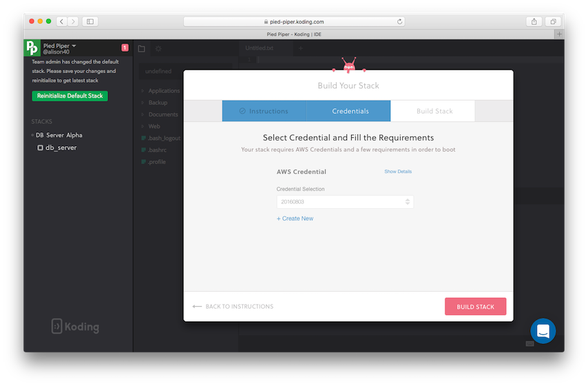Click the Pied Piper - Koding browser tab
The height and width of the screenshot is (386, 588).
click(294, 34)
